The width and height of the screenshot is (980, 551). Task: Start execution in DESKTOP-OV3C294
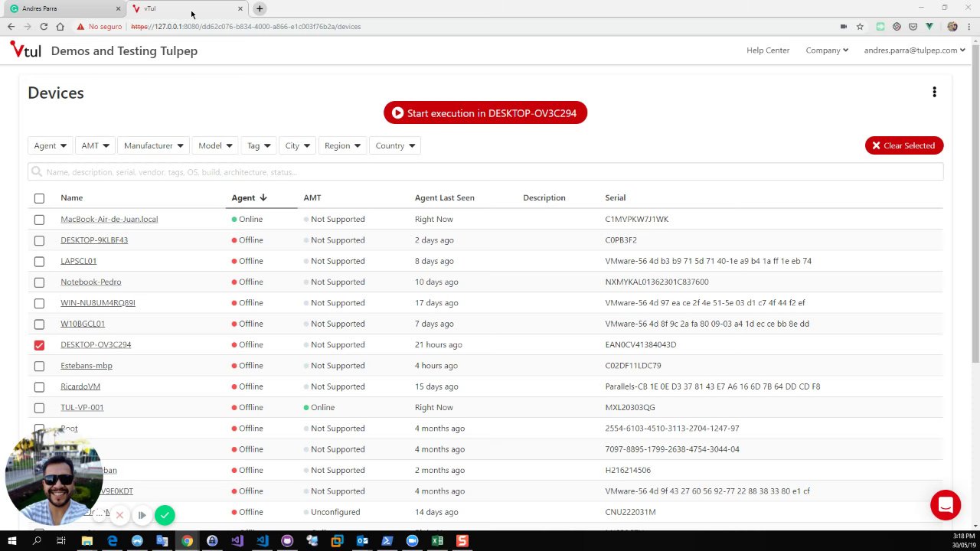485,113
